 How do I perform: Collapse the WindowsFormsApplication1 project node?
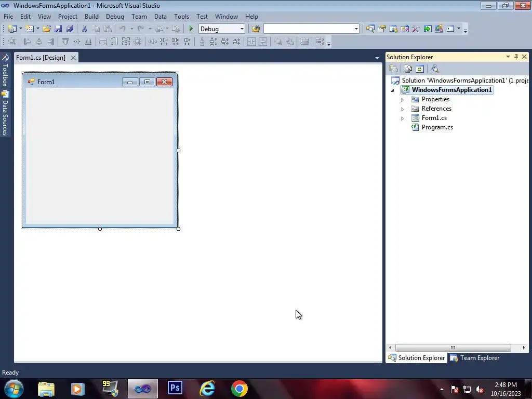(393, 90)
